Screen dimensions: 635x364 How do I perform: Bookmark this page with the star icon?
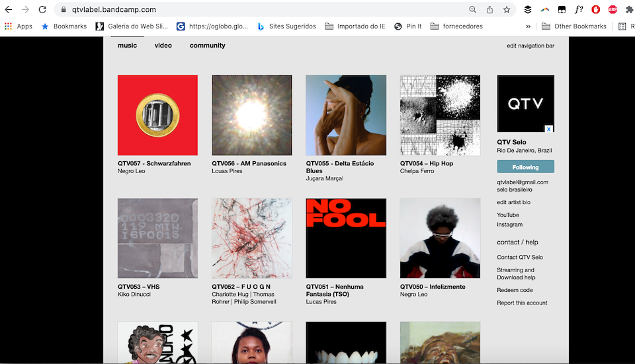point(507,10)
